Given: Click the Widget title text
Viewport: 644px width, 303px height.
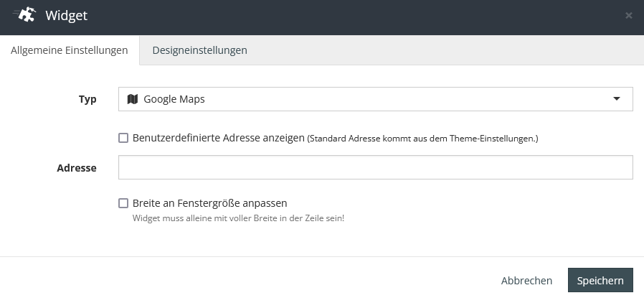Looking at the screenshot, I should click(x=67, y=16).
